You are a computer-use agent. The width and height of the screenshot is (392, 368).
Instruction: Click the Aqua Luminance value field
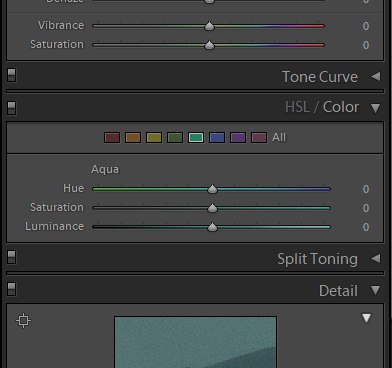(366, 227)
